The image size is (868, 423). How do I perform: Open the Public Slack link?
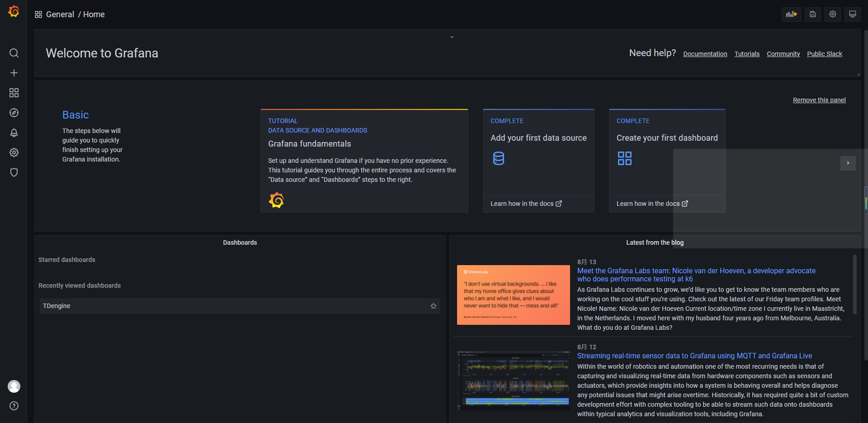[x=825, y=54]
